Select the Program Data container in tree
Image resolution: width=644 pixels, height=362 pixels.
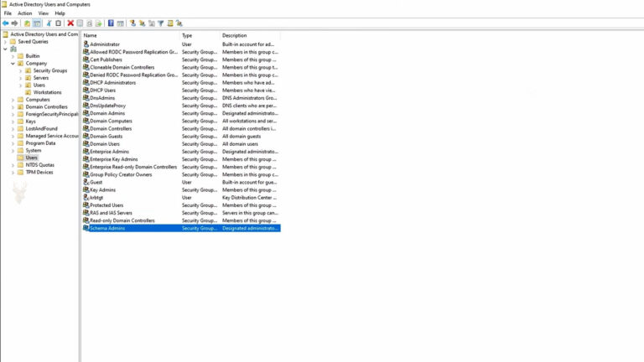click(x=40, y=143)
